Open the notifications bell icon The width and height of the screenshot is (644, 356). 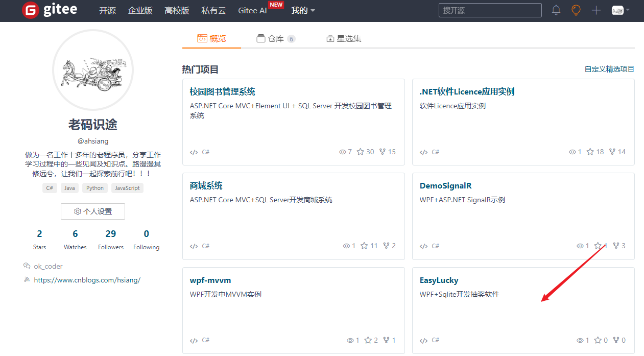pos(556,10)
